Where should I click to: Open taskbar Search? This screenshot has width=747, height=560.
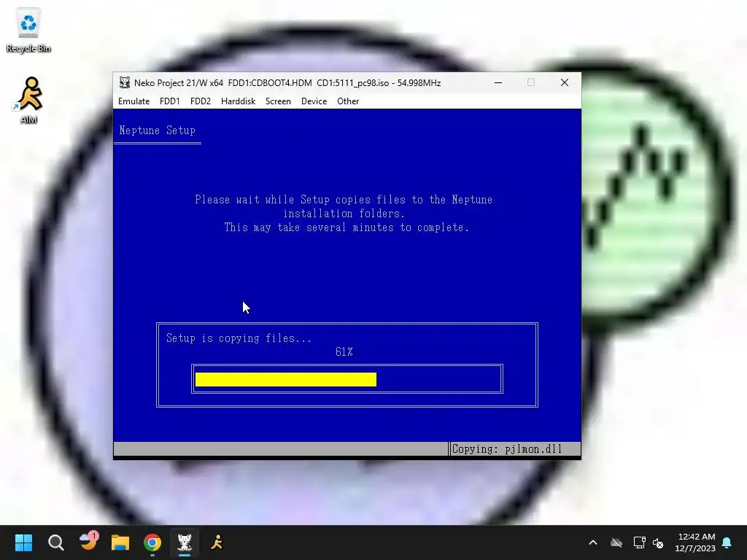coord(55,542)
